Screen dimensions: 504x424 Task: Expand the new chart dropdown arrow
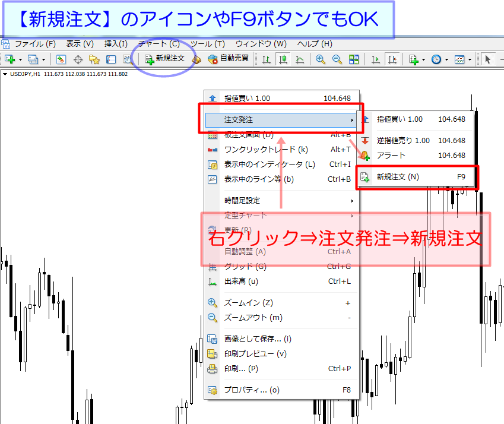coord(20,59)
